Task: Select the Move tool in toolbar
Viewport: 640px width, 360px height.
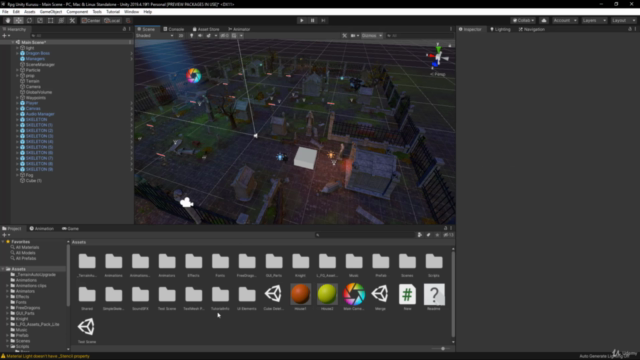Action: point(18,20)
